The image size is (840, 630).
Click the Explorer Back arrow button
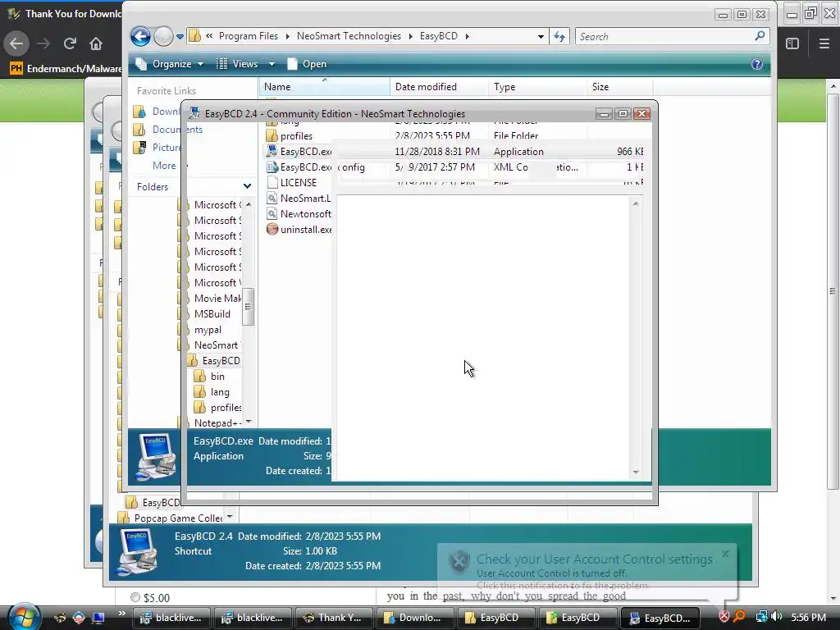pyautogui.click(x=141, y=36)
